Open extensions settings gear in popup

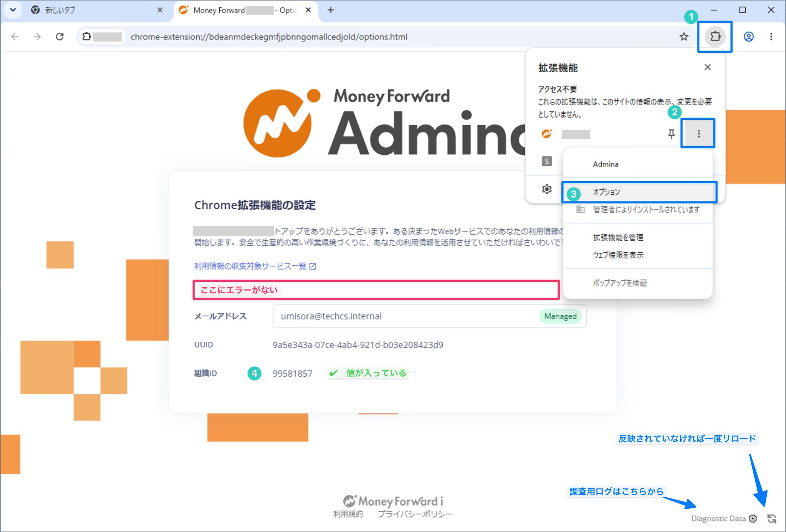point(547,189)
